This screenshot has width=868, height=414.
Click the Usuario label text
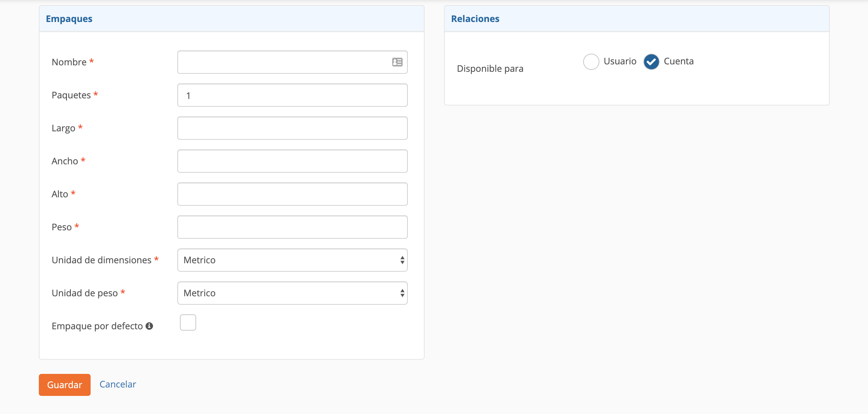(620, 61)
